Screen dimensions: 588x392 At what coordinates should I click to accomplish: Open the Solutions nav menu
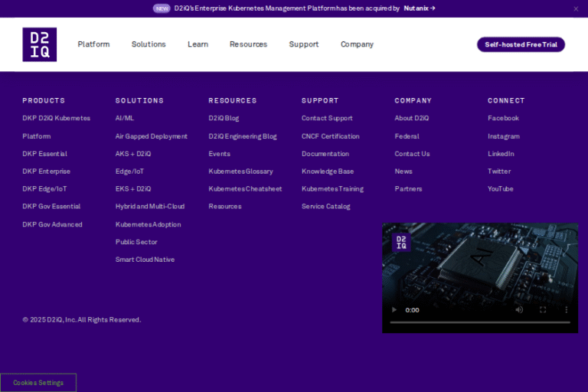149,44
